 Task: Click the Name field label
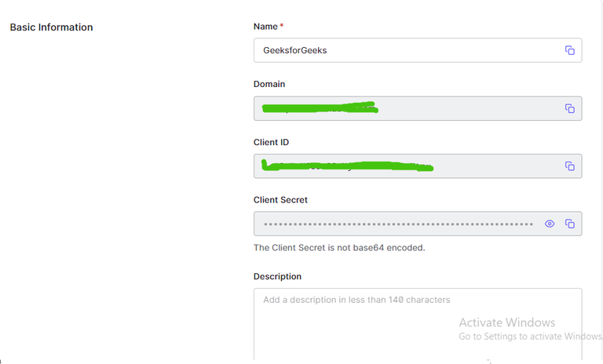265,27
